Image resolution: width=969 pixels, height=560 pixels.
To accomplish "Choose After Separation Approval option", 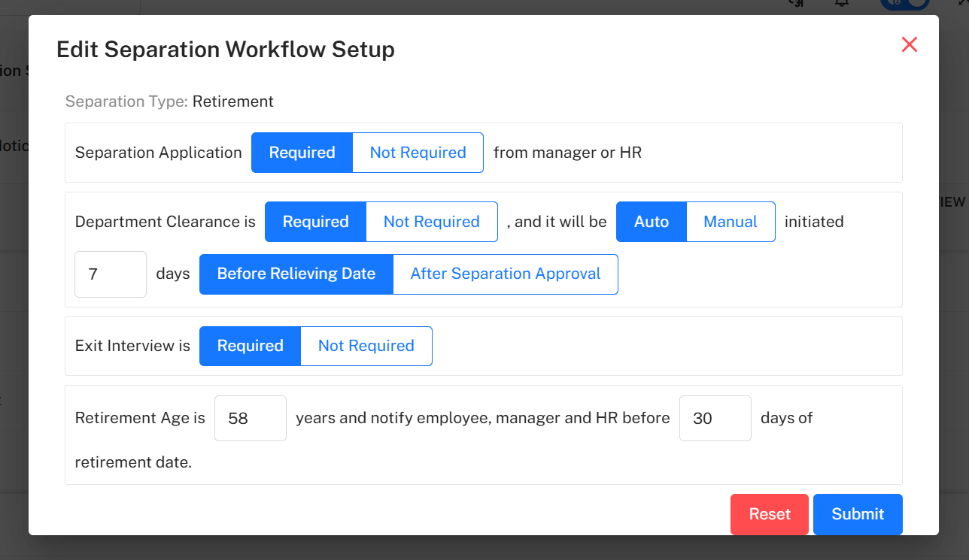I will pos(505,274).
